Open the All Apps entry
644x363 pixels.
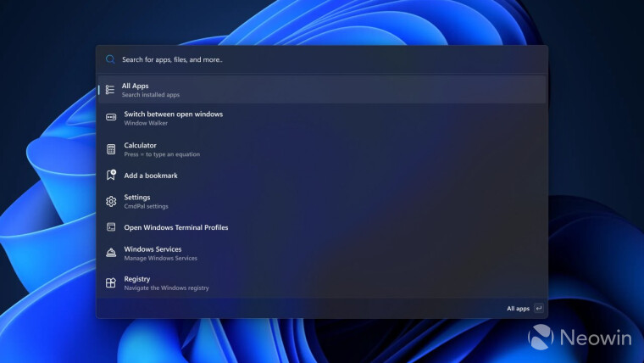point(322,90)
